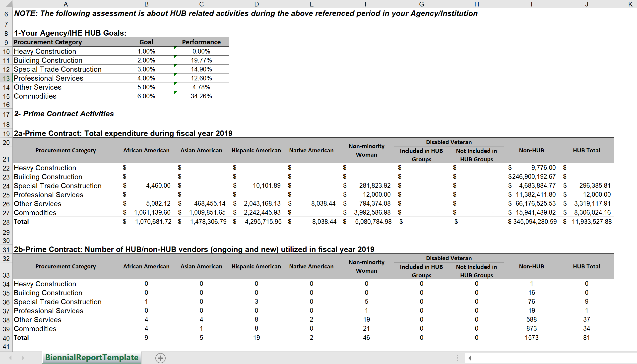The image size is (637, 364).
Task: Add a new sheet with plus icon
Action: tap(161, 358)
